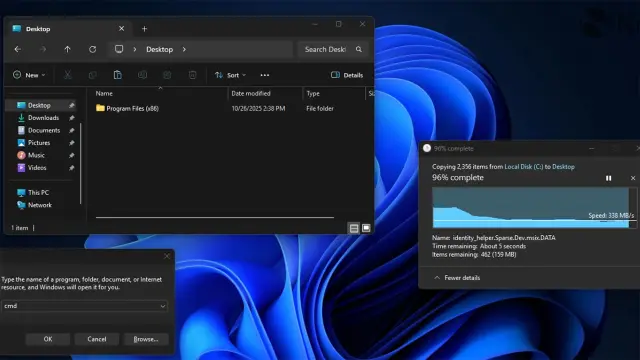640x360 pixels.
Task: Unpin Music using its pin icon
Action: click(x=71, y=156)
